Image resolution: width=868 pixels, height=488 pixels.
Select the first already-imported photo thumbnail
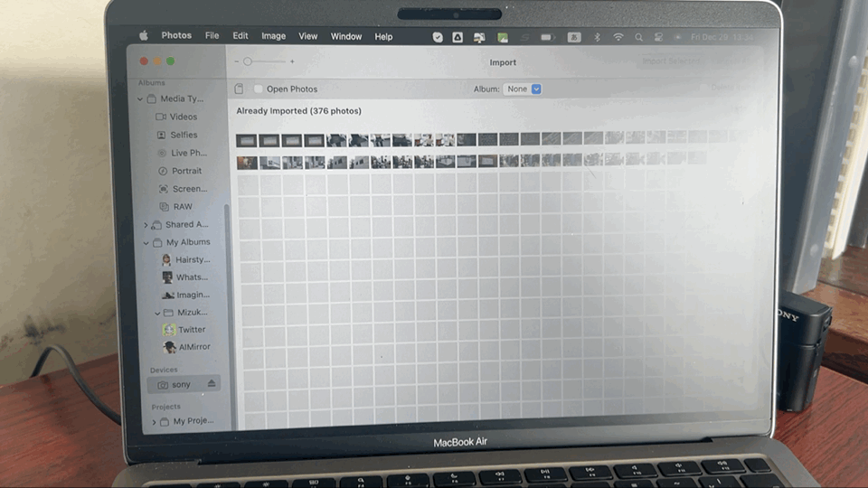pos(247,140)
